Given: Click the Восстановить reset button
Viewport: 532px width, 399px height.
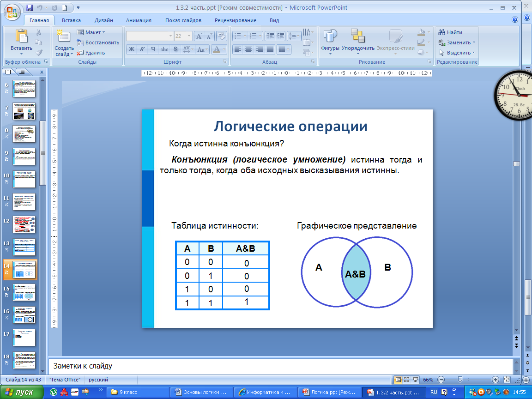Looking at the screenshot, I should tap(98, 42).
